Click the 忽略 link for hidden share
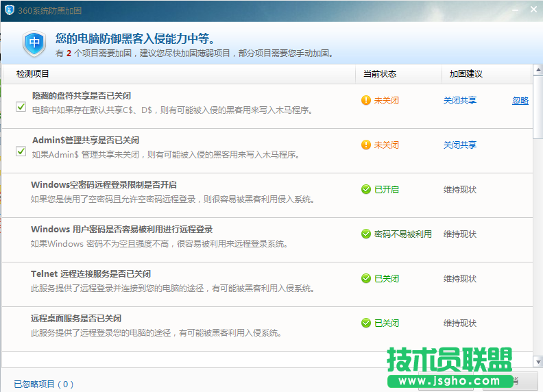The width and height of the screenshot is (543, 392). click(520, 101)
